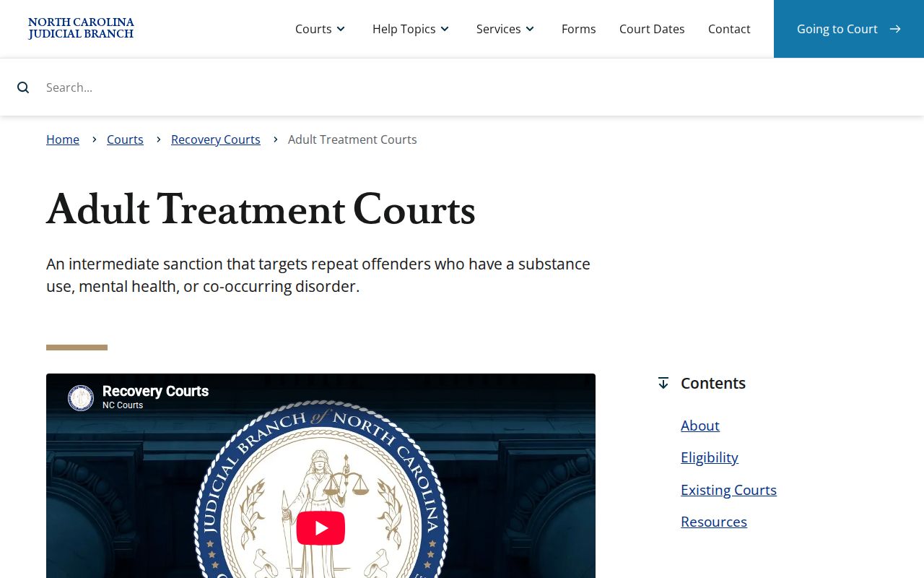Go to Recovery Courts breadcrumb link

tap(216, 139)
